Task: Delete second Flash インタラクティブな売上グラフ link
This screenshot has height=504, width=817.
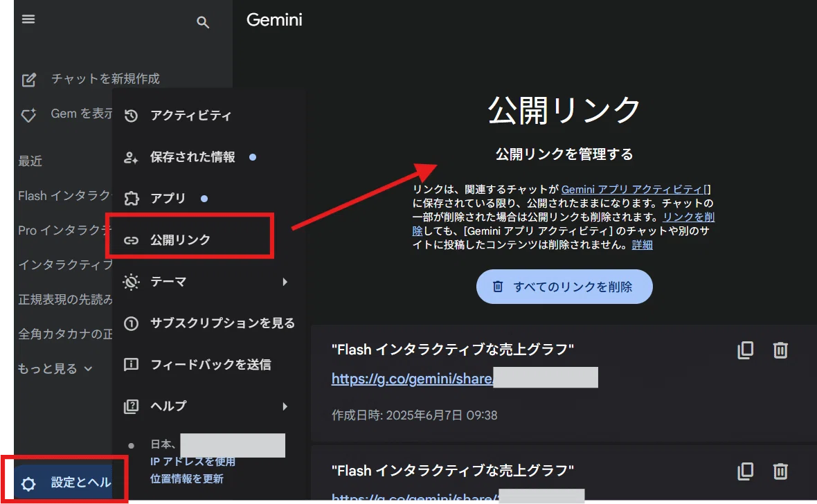Action: point(780,471)
